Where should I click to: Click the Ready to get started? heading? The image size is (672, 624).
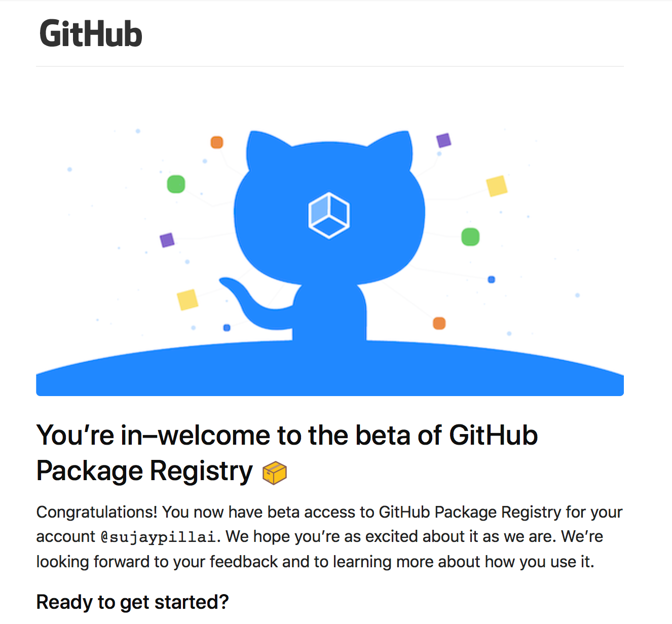pyautogui.click(x=133, y=602)
